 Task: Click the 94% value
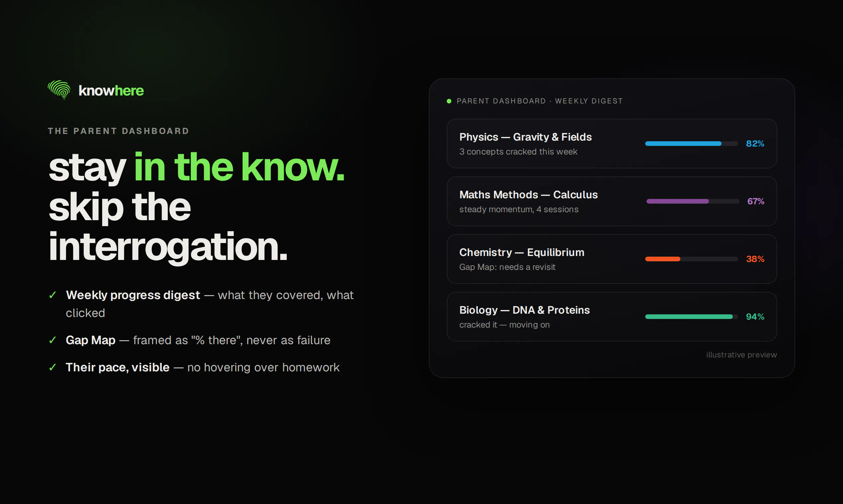[x=755, y=317]
